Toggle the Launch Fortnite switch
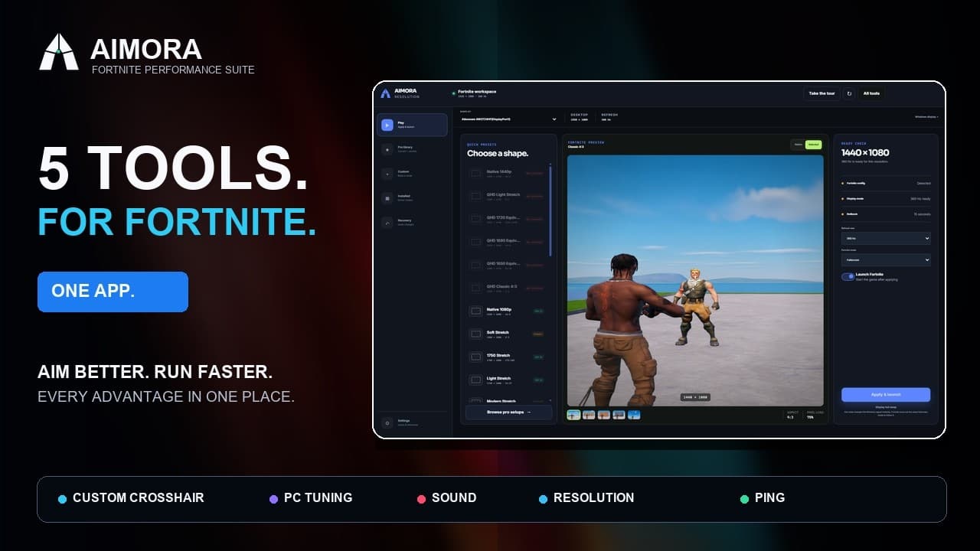Image resolution: width=980 pixels, height=551 pixels. click(x=848, y=276)
